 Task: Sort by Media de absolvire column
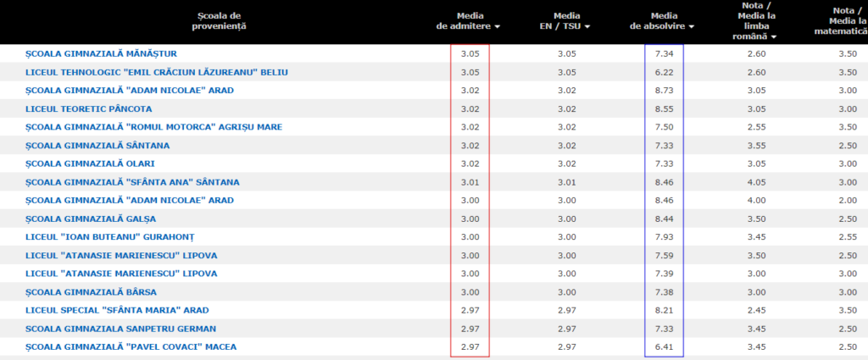pyautogui.click(x=662, y=21)
